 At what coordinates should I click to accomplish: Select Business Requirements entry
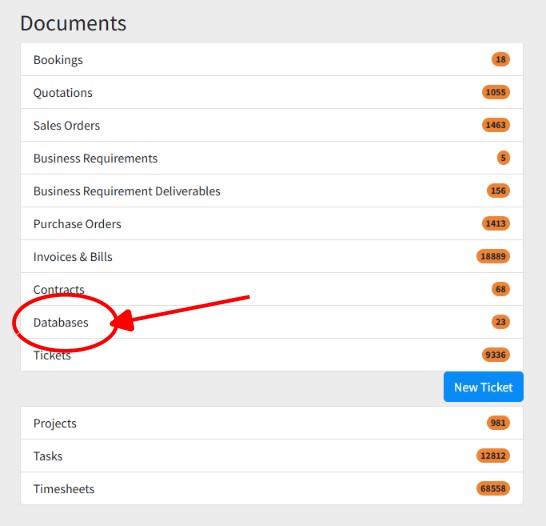click(272, 158)
